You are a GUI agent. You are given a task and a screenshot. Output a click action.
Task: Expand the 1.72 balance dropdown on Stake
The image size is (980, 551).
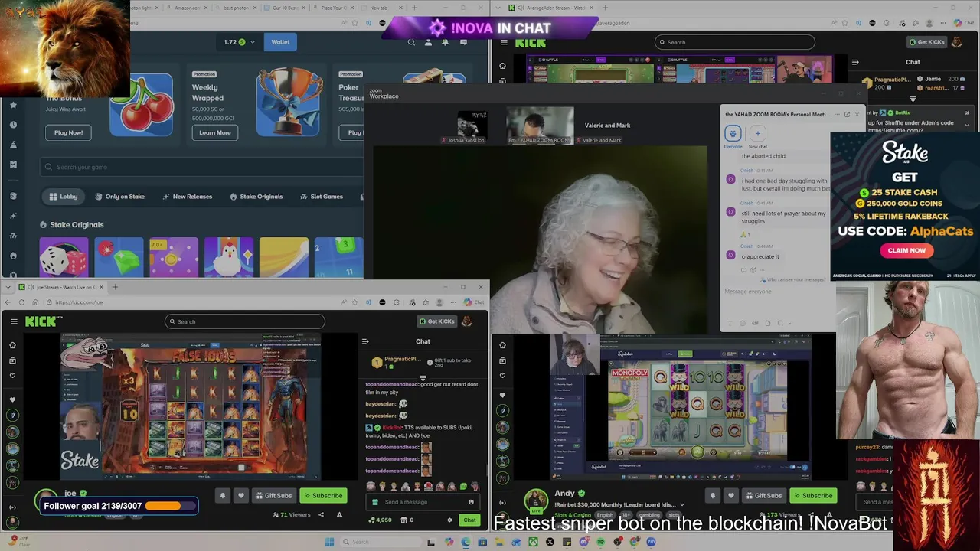[239, 42]
